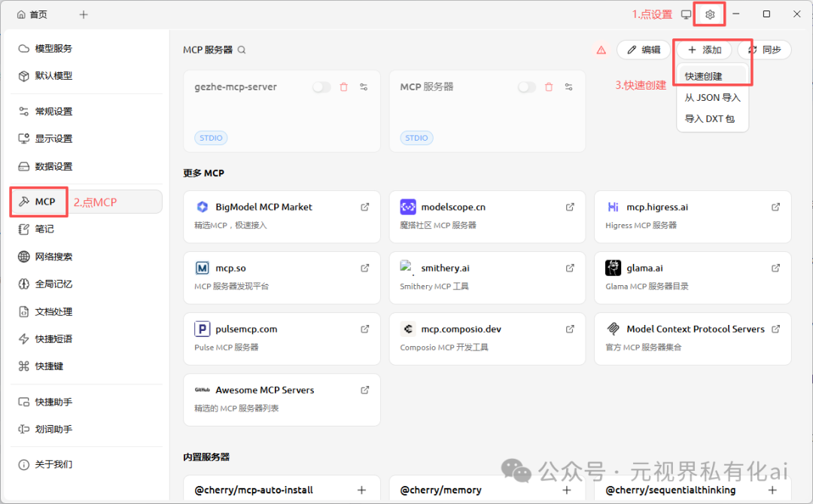The width and height of the screenshot is (813, 504).
Task: Turn on the MCP 服务器 switch
Action: (x=526, y=87)
